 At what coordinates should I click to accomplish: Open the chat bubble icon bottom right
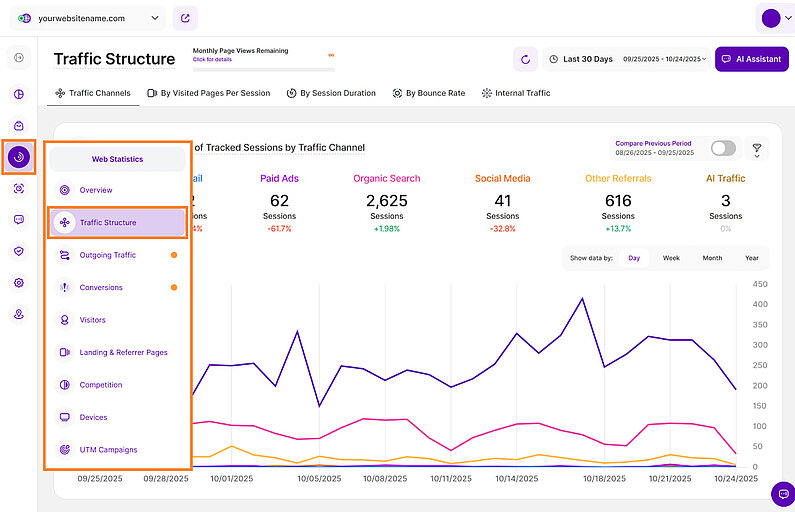(x=782, y=494)
